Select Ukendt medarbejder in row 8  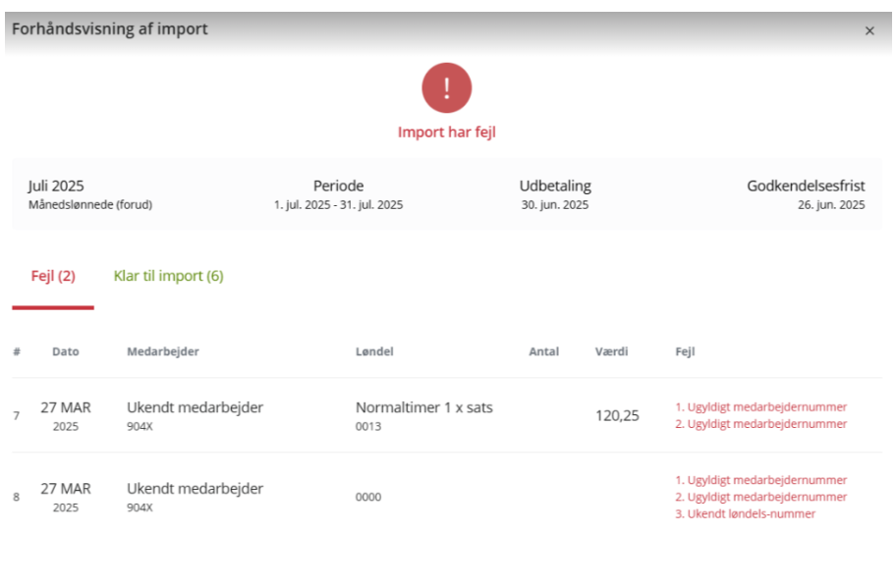[x=195, y=489]
